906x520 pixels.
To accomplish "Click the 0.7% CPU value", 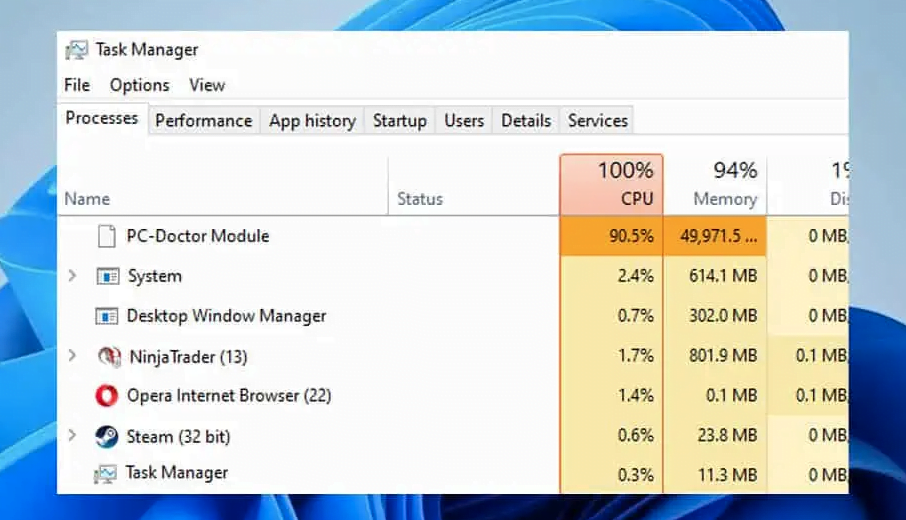I will pyautogui.click(x=636, y=316).
